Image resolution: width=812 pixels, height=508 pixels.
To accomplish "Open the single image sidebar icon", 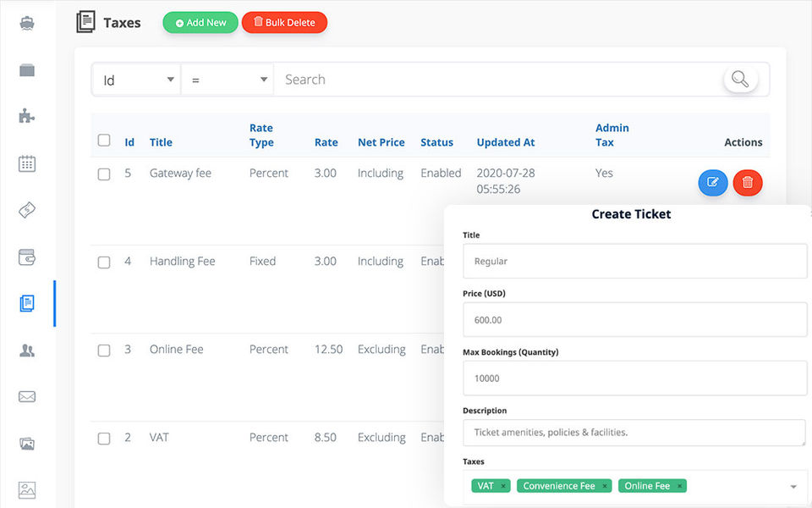I will point(27,490).
